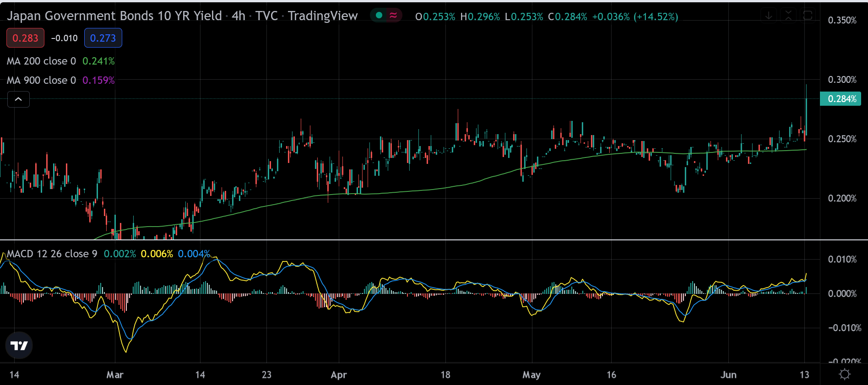
Task: Click the pink delayed data indicator
Action: click(393, 16)
